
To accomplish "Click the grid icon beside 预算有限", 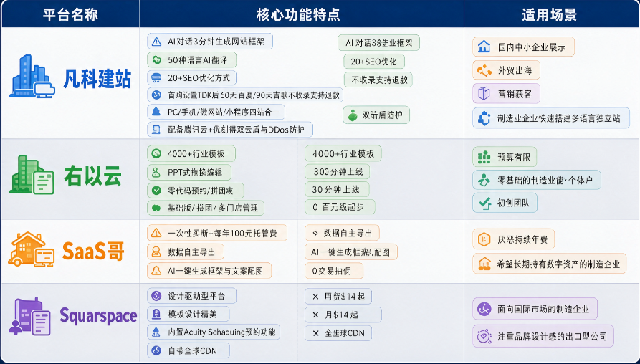I will [484, 157].
